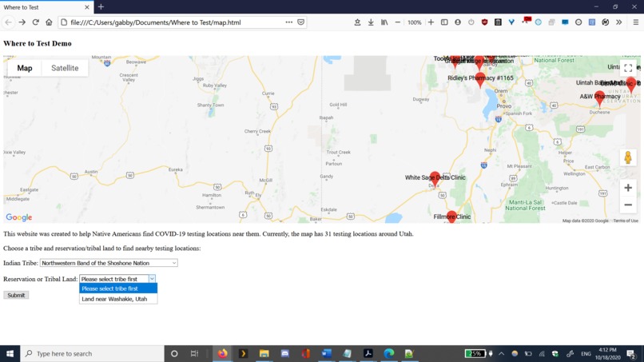
Task: Open File Explorer from the taskbar
Action: pyautogui.click(x=264, y=353)
